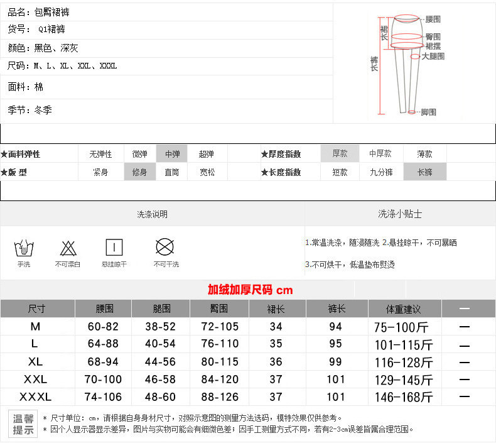
Task: Select the 修身 fit option
Action: [x=139, y=172]
